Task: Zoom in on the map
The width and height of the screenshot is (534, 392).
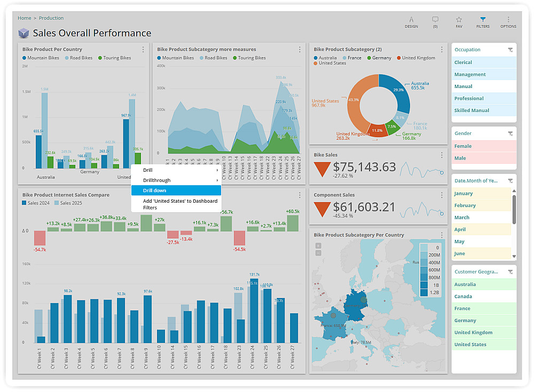Action: pyautogui.click(x=318, y=246)
